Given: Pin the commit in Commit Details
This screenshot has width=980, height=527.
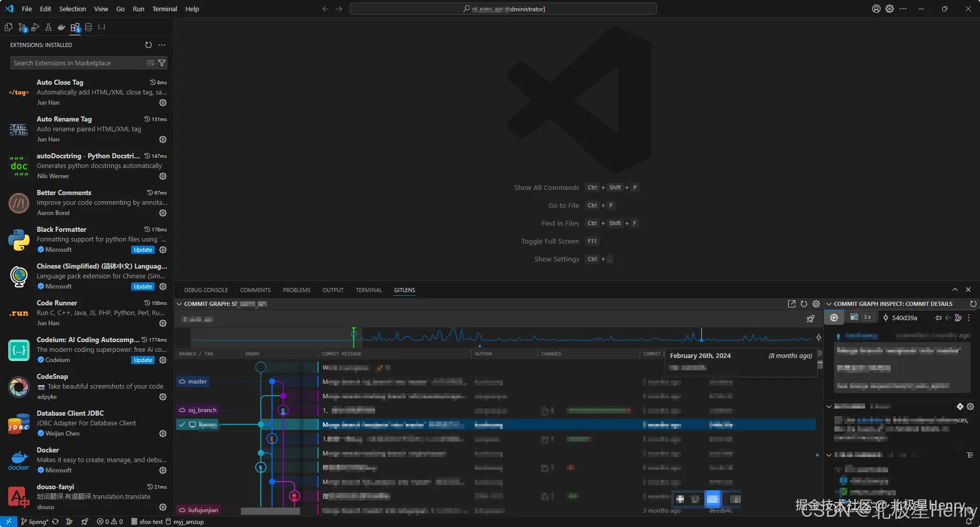Looking at the screenshot, I should click(938, 318).
